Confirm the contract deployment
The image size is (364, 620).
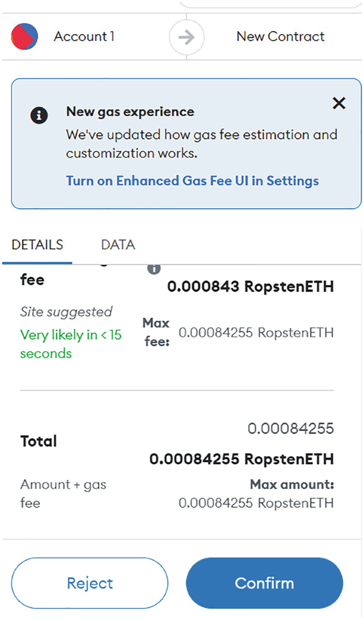click(x=264, y=583)
